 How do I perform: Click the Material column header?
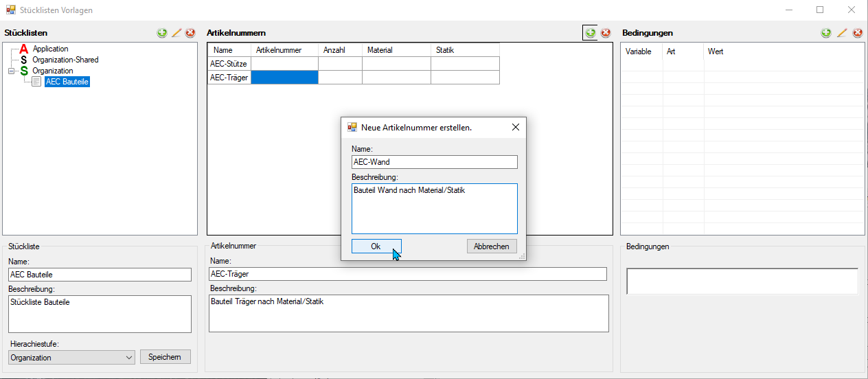click(x=397, y=50)
